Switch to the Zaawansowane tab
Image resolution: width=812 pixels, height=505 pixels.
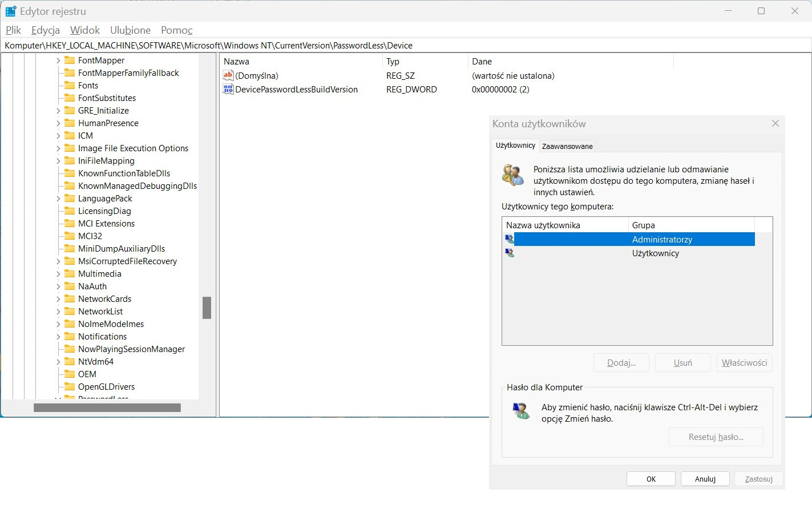(567, 146)
